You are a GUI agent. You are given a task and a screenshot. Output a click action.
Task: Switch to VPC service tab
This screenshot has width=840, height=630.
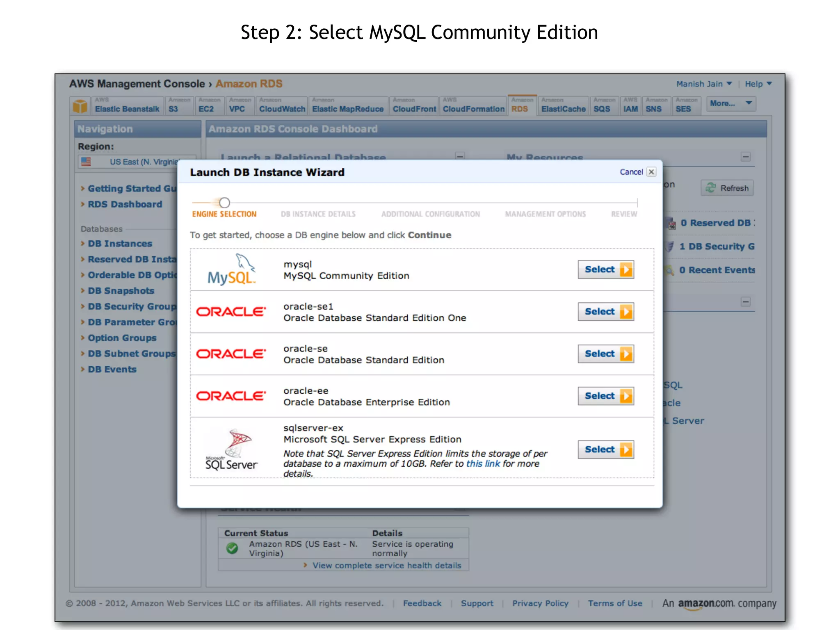(240, 106)
